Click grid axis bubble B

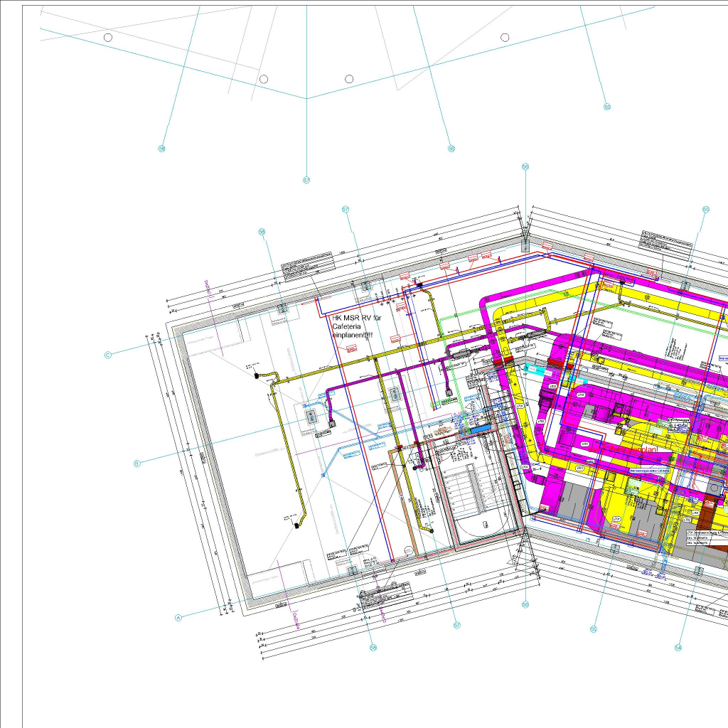(x=136, y=464)
